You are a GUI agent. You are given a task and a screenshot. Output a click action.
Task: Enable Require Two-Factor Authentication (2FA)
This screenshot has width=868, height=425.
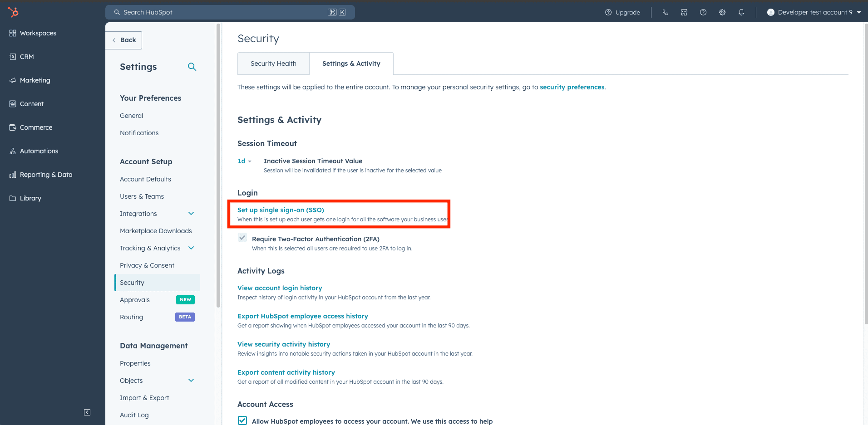[242, 237]
